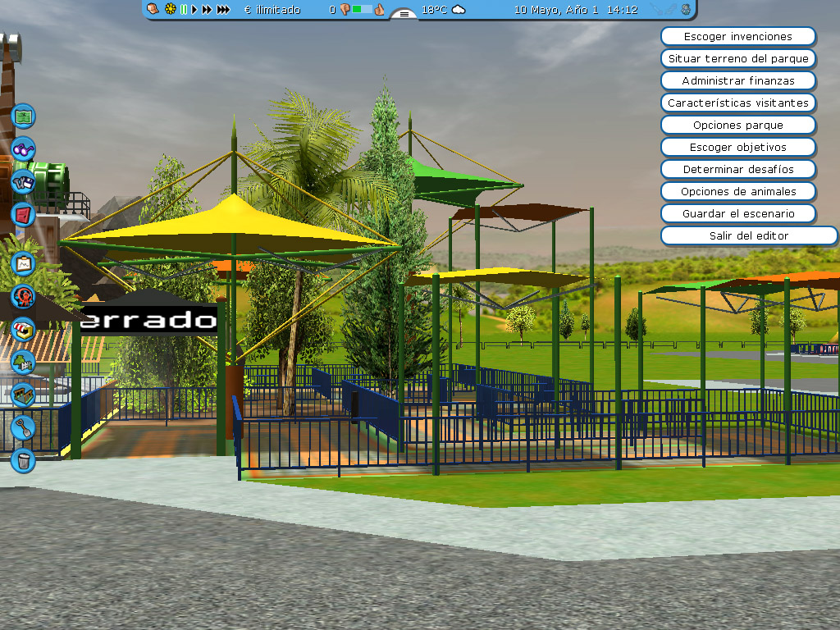This screenshot has height=630, width=840.
Task: Set fast speed with double arrows
Action: point(207,9)
